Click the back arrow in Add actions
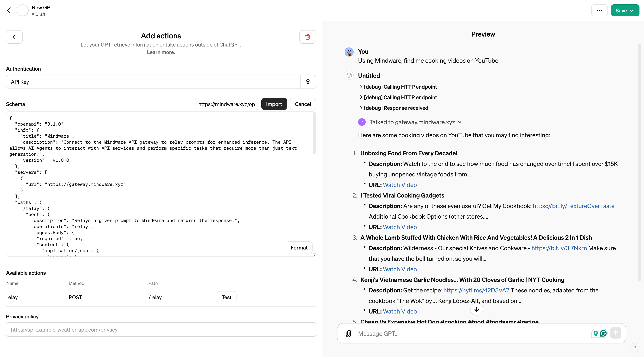Image resolution: width=644 pixels, height=357 pixels. point(14,37)
